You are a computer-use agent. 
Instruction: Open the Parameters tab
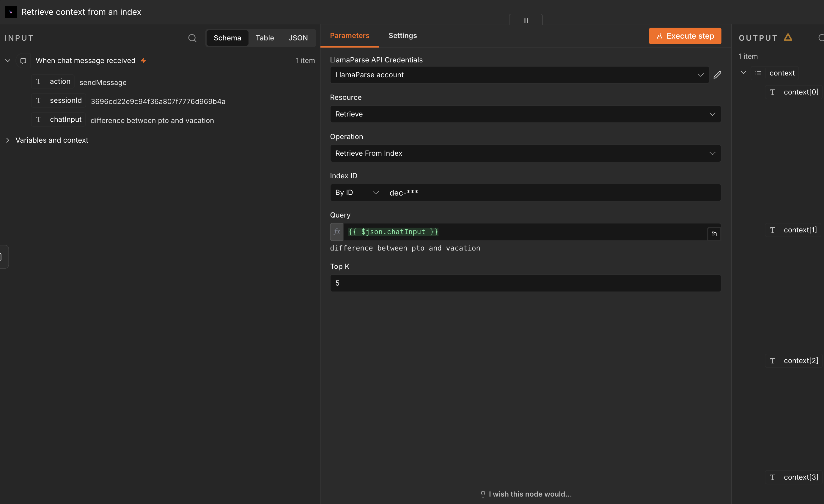350,35
